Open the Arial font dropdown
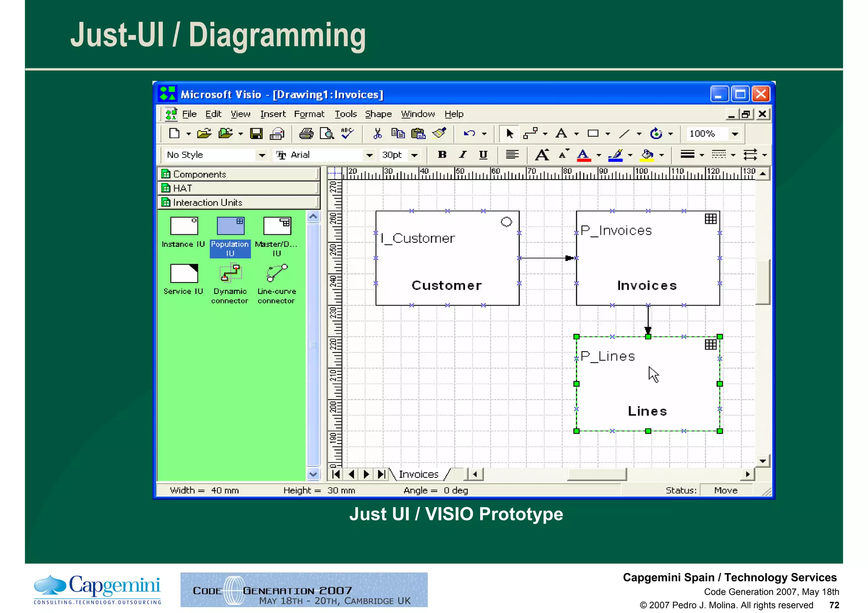This screenshot has width=868, height=613. pos(369,155)
